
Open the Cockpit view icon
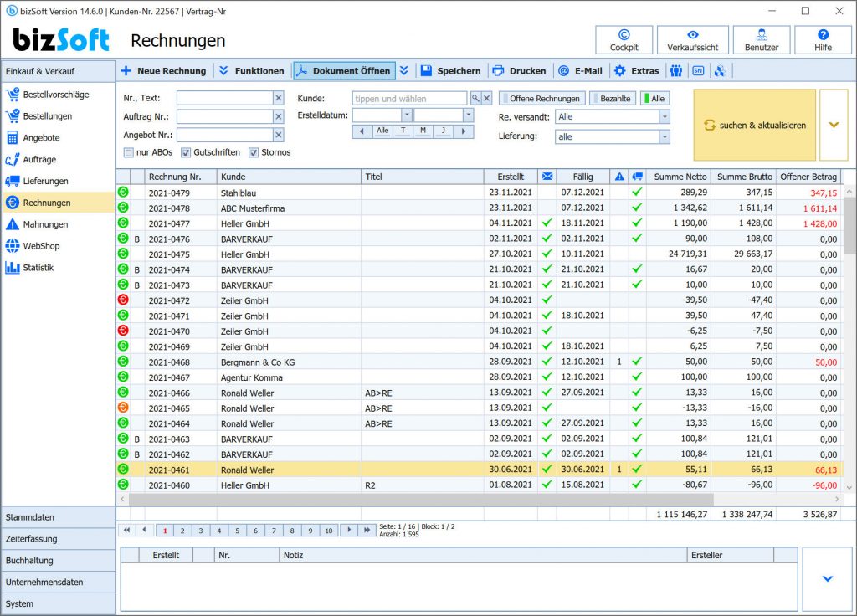coord(624,35)
